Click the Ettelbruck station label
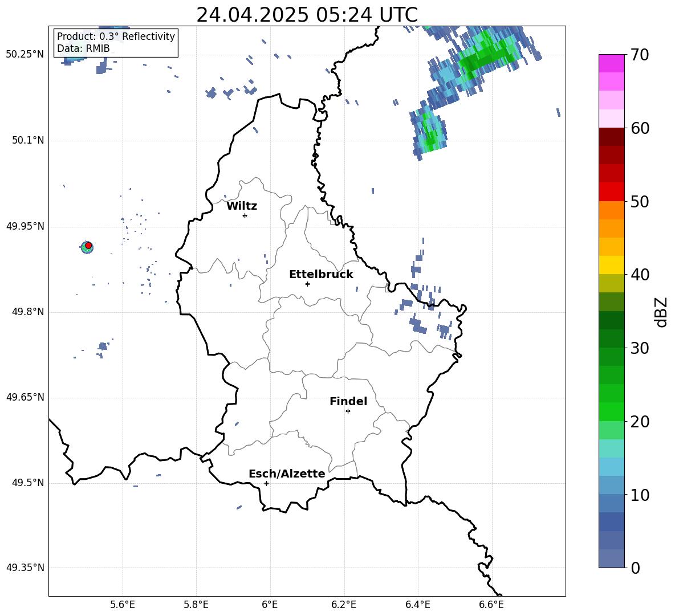The image size is (675, 616). 321,275
